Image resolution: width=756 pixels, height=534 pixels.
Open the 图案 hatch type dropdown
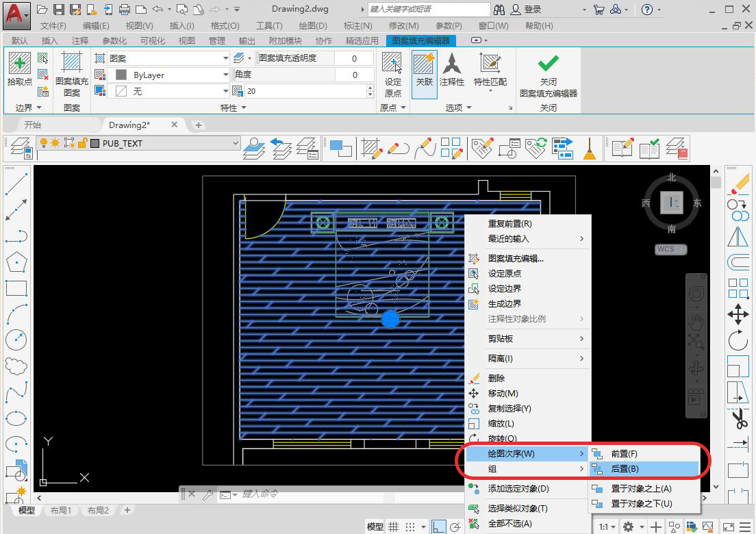[225, 58]
